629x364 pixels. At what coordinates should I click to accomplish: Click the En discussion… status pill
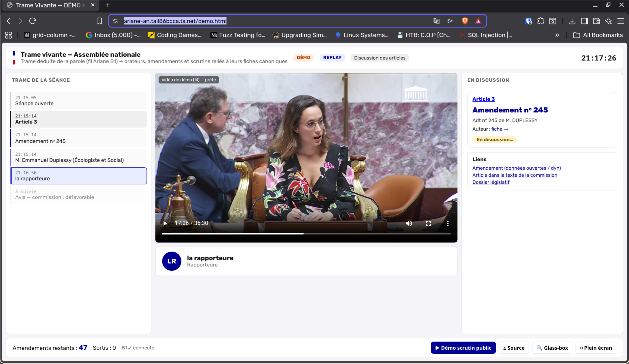coord(495,140)
